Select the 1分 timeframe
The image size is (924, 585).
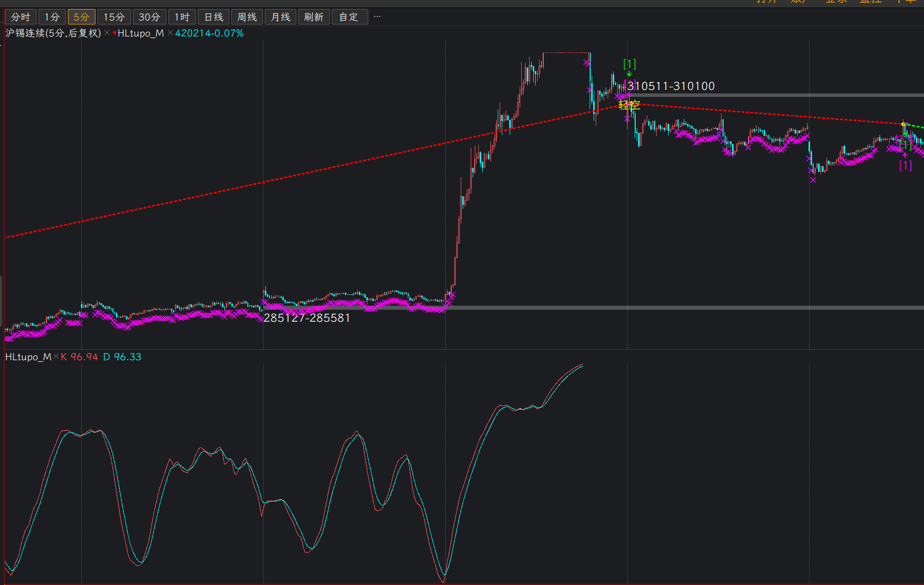point(52,17)
